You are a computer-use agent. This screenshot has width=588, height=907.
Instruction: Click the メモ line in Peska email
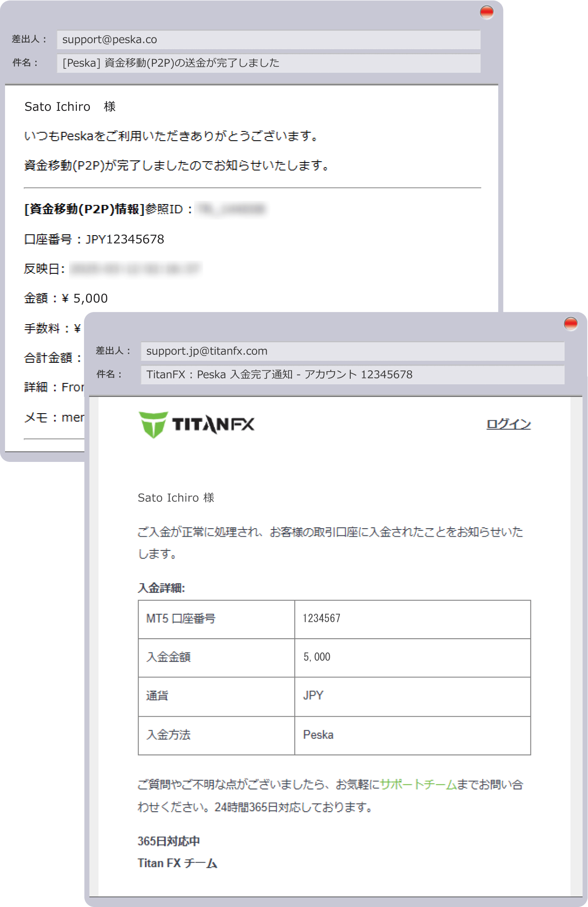(54, 417)
